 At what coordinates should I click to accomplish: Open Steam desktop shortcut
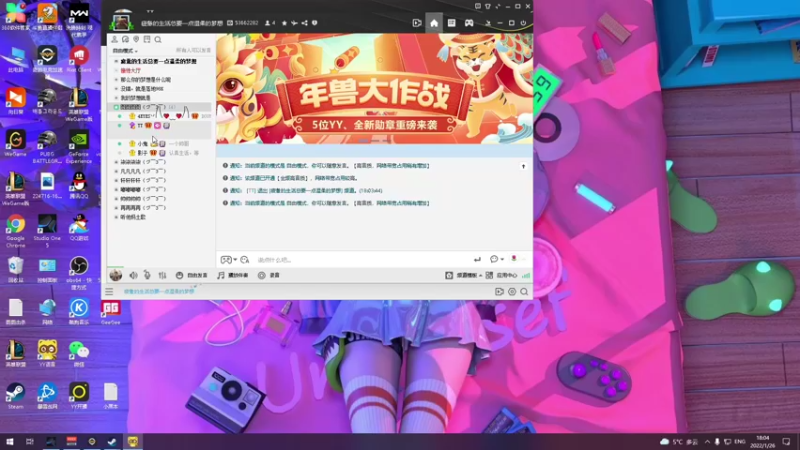coord(15,395)
